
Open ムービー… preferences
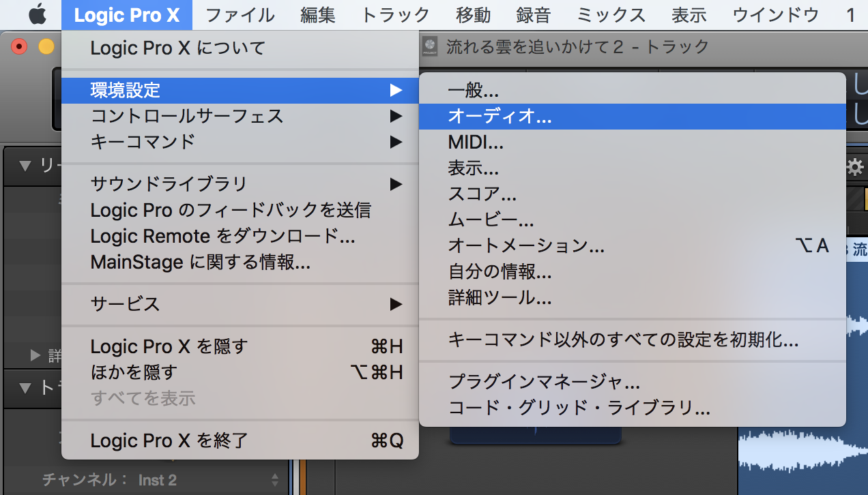pyautogui.click(x=632, y=220)
